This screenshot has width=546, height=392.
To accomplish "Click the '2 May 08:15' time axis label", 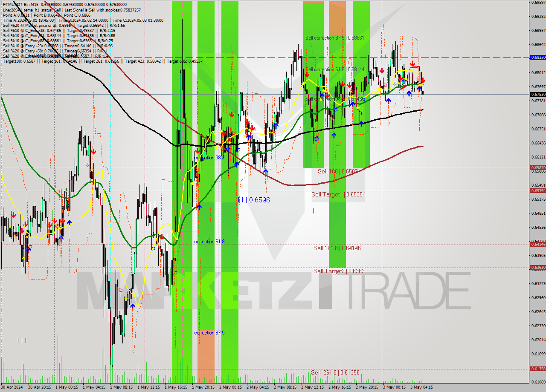I will point(285,387).
